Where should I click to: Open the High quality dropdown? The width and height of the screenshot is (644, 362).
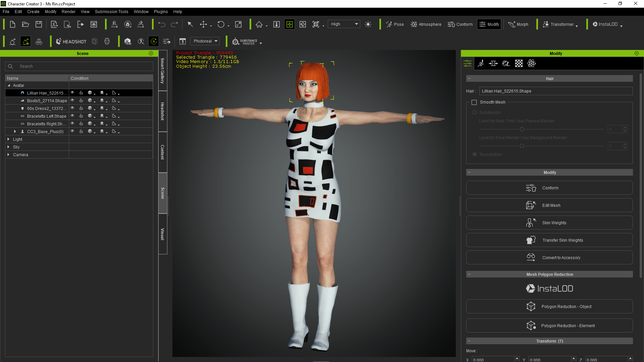[x=344, y=24]
